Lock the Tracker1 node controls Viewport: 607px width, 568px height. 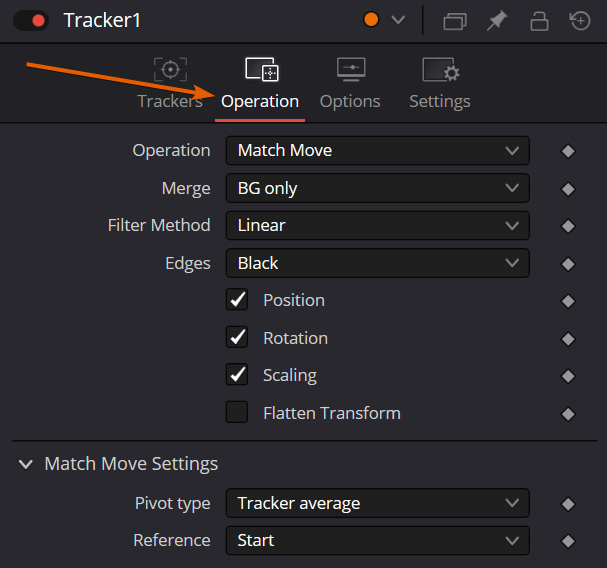coord(539,21)
